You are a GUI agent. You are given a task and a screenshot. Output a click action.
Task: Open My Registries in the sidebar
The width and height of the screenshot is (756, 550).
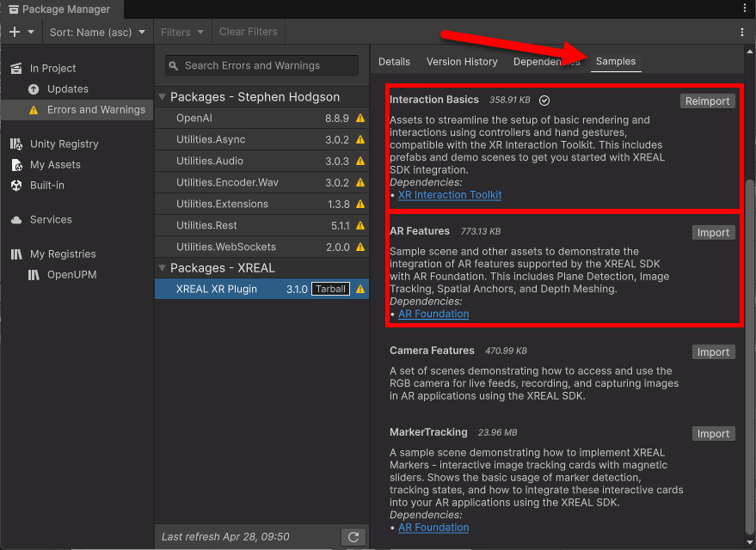click(x=63, y=254)
